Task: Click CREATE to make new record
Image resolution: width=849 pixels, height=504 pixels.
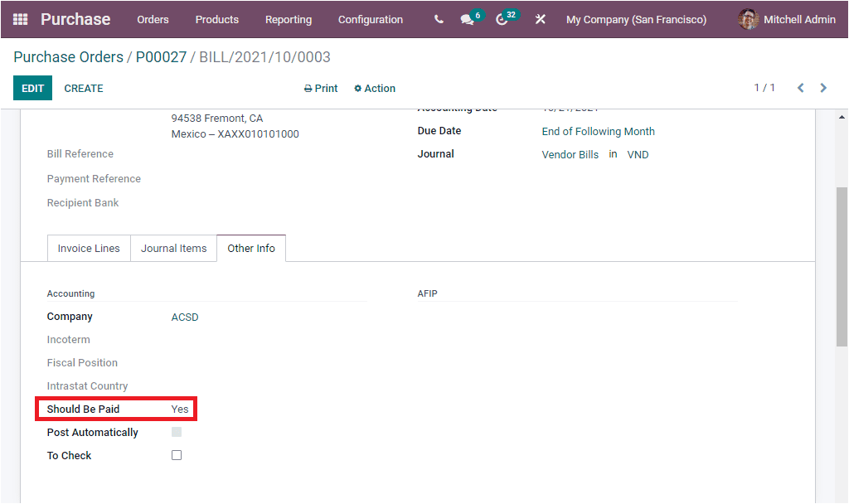Action: (x=83, y=88)
